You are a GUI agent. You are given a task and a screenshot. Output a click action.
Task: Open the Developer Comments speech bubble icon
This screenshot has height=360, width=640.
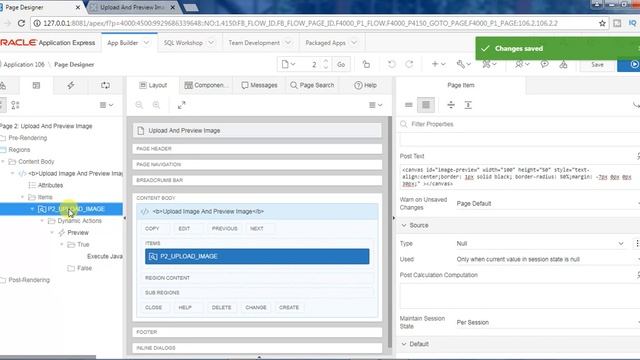coord(544,64)
